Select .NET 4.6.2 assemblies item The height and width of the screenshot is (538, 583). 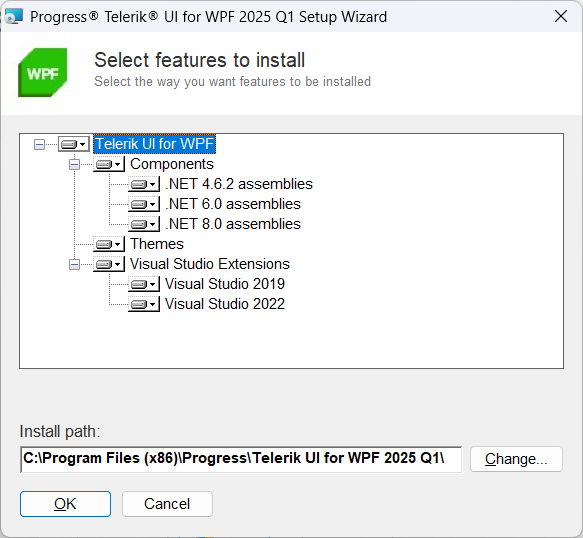point(239,184)
